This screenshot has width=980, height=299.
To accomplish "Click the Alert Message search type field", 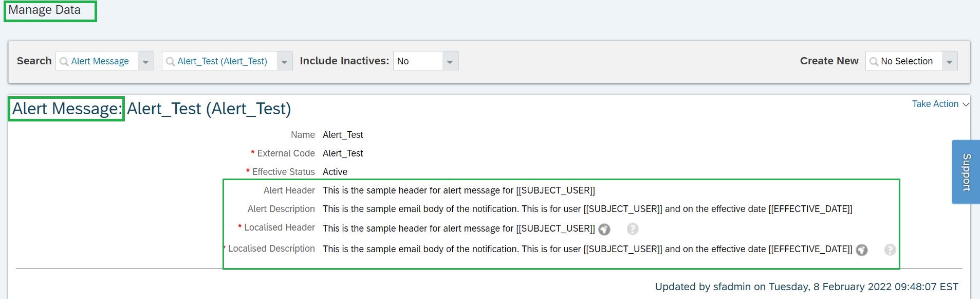I will tap(105, 61).
